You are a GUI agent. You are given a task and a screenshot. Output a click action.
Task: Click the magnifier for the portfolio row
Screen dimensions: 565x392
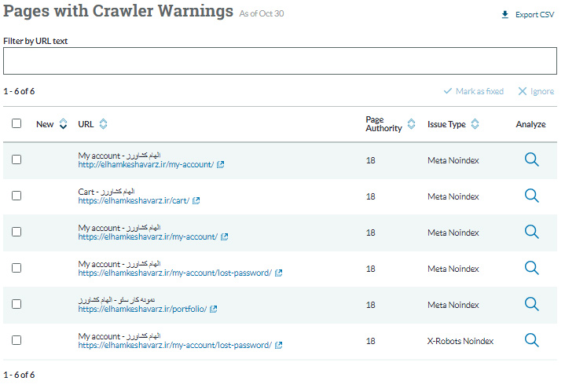click(531, 304)
